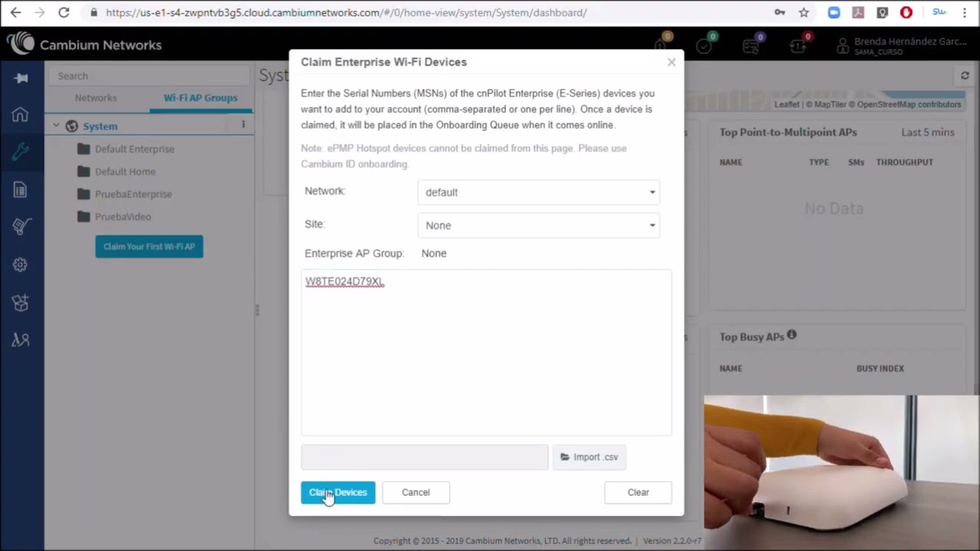Click the browser profile avatar
This screenshot has height=551, width=980.
pos(939,12)
